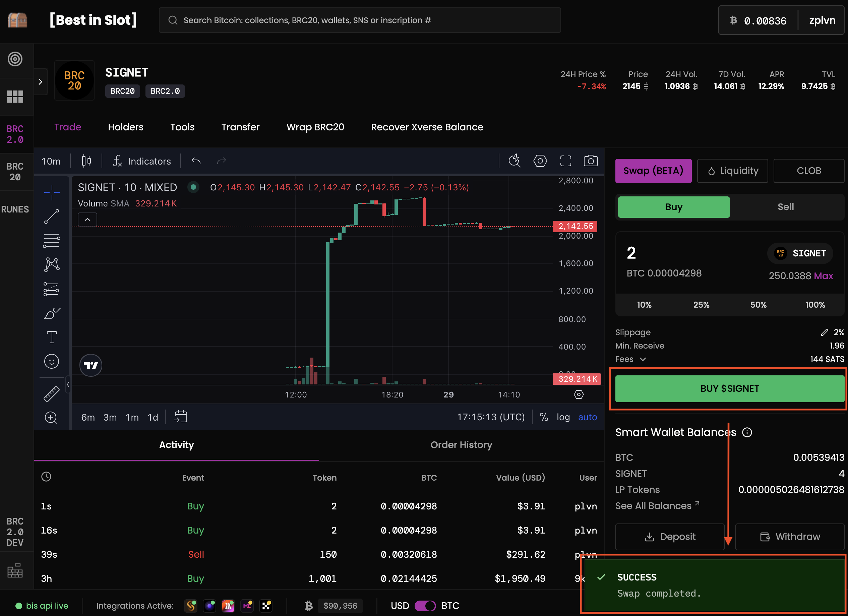This screenshot has height=616, width=848.
Task: Enter fullscreen chart mode
Action: point(565,161)
